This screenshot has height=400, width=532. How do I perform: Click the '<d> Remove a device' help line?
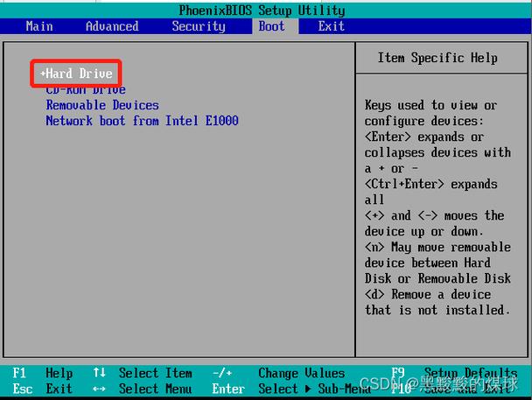click(428, 294)
